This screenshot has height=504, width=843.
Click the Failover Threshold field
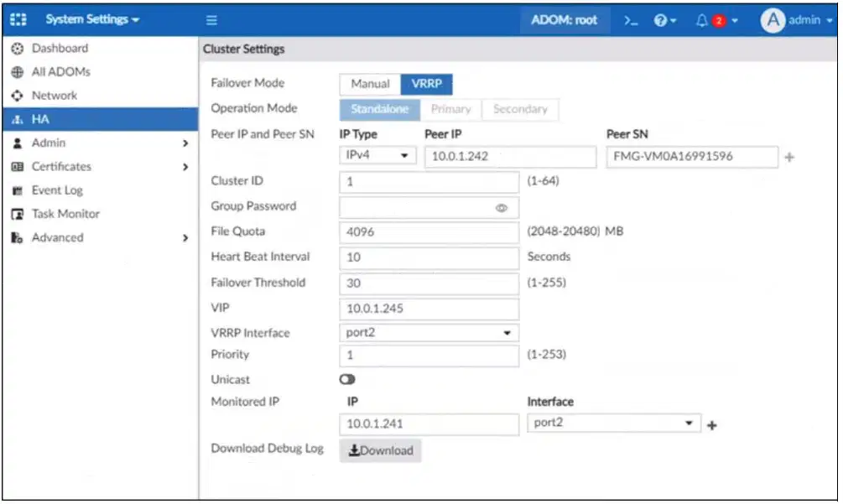click(x=429, y=283)
